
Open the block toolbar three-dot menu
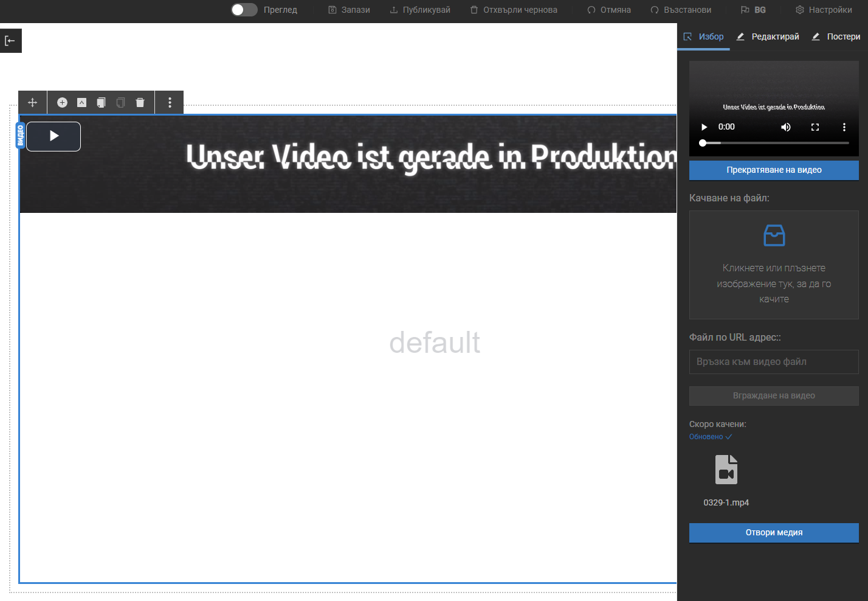pyautogui.click(x=170, y=103)
